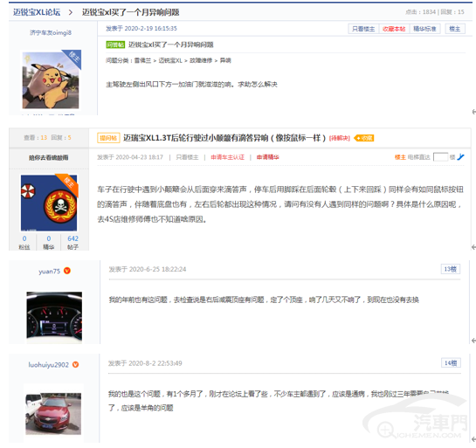Click the green 问答帖 tag
Viewport: 476px width, 448px height.
115,45
